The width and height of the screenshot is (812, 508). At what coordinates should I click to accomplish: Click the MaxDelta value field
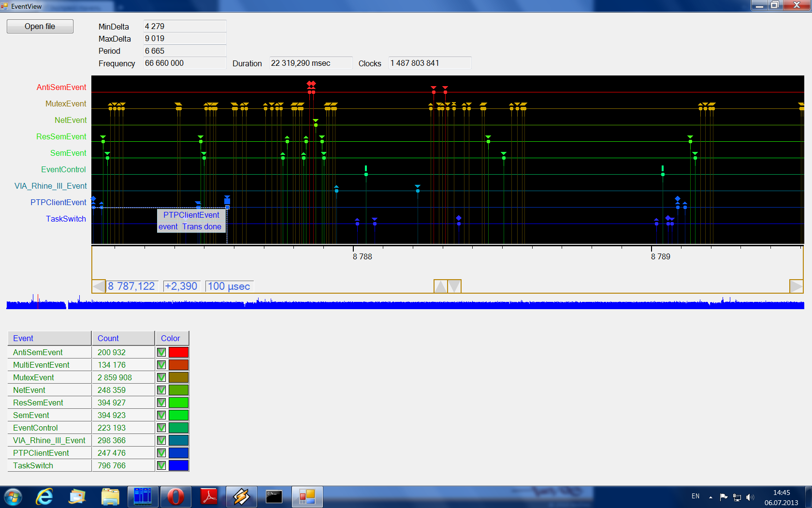click(x=185, y=38)
